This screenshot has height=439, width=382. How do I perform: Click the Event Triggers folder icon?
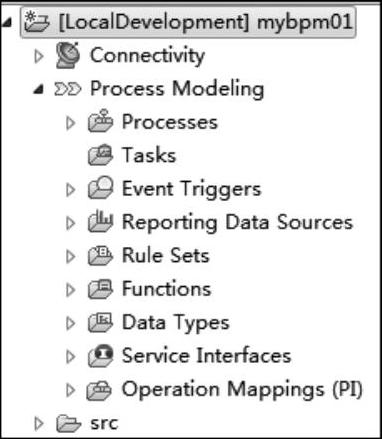point(100,188)
